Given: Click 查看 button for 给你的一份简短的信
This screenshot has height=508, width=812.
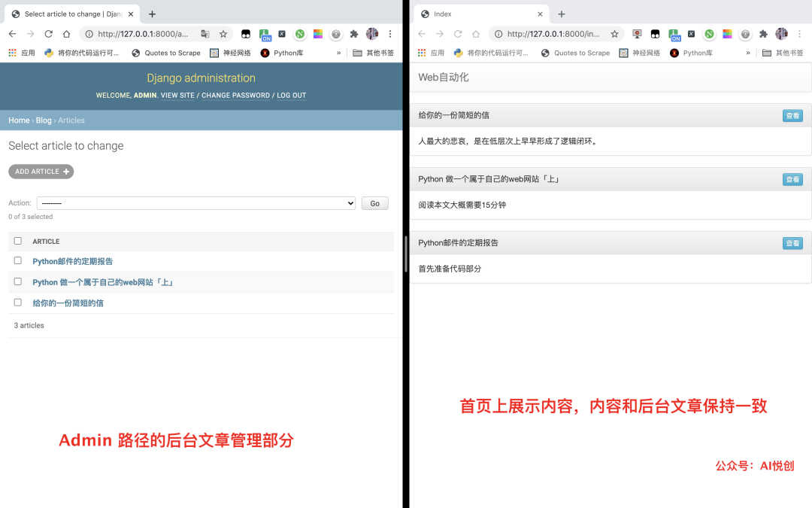Looking at the screenshot, I should [x=792, y=116].
